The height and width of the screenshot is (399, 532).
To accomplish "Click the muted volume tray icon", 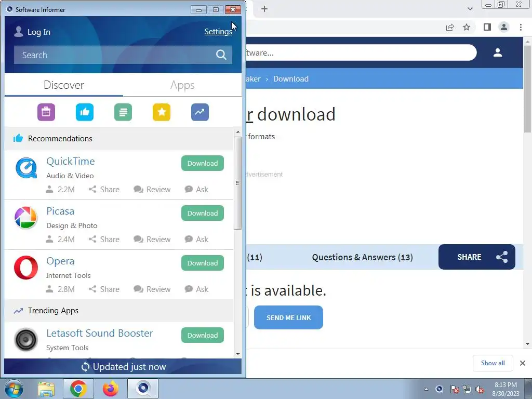I will click(x=480, y=389).
